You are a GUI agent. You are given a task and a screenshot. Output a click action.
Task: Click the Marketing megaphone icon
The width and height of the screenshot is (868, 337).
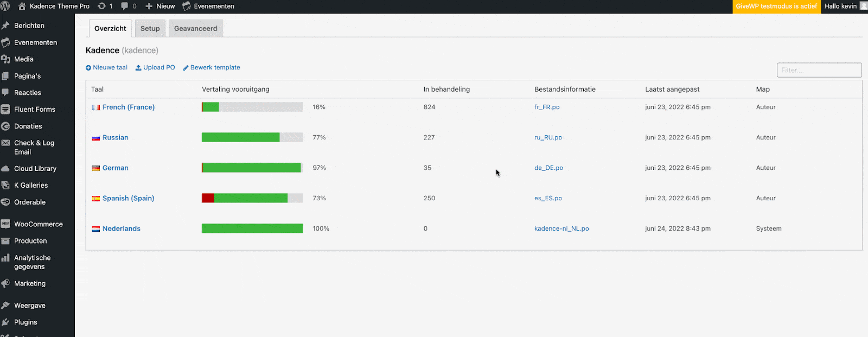coord(5,283)
